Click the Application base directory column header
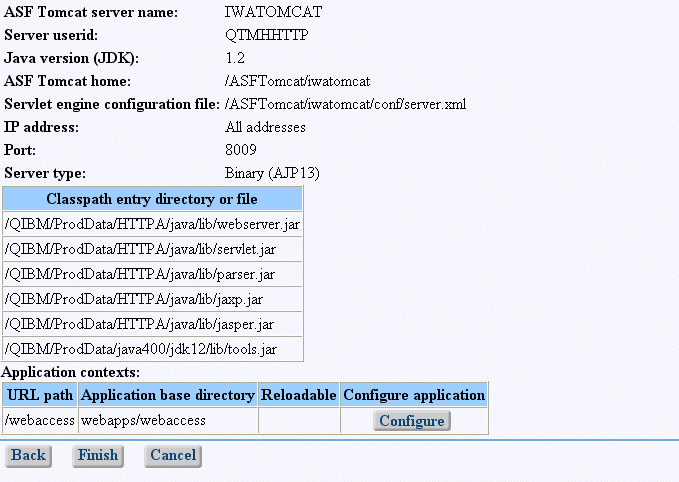 point(168,395)
